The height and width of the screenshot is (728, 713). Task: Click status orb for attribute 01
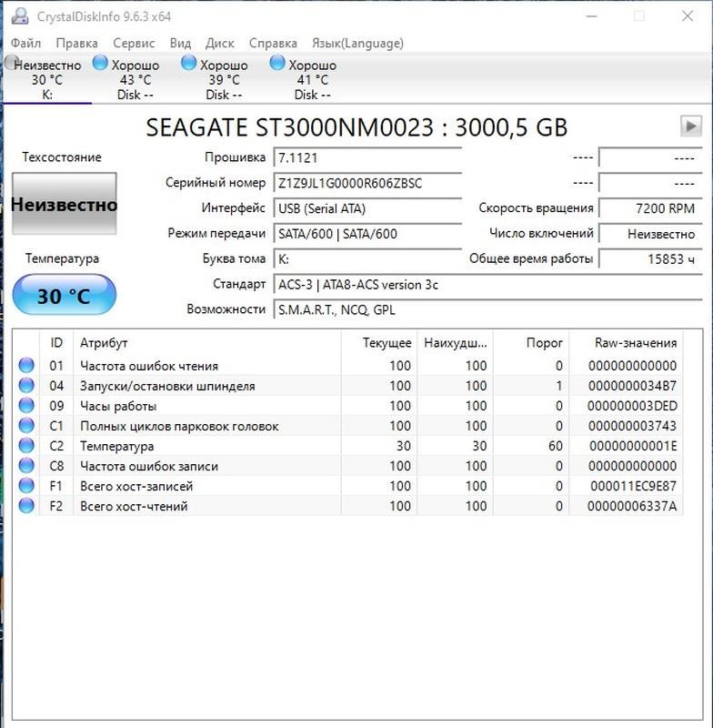(x=26, y=366)
